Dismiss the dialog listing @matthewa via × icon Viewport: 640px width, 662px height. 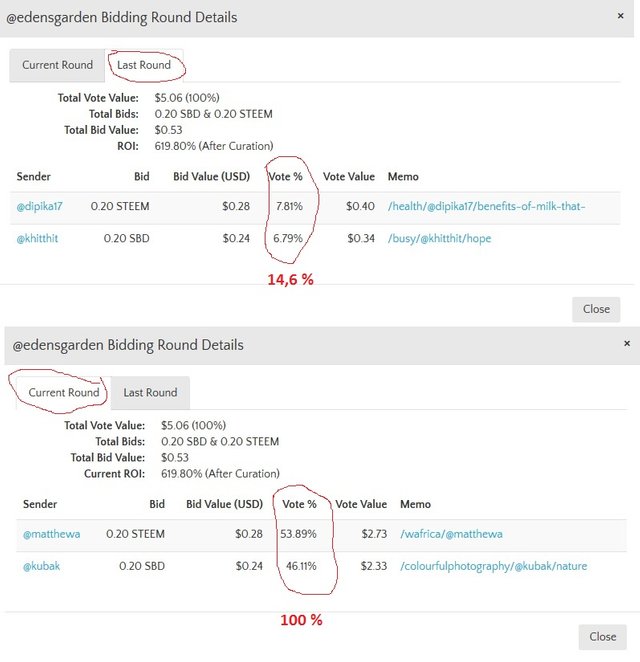click(x=627, y=343)
